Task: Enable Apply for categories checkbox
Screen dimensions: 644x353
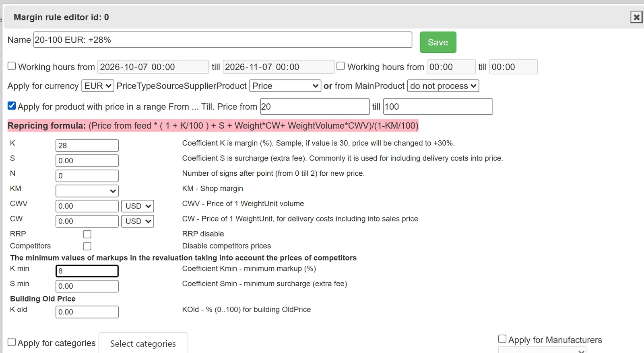Action: [x=12, y=342]
